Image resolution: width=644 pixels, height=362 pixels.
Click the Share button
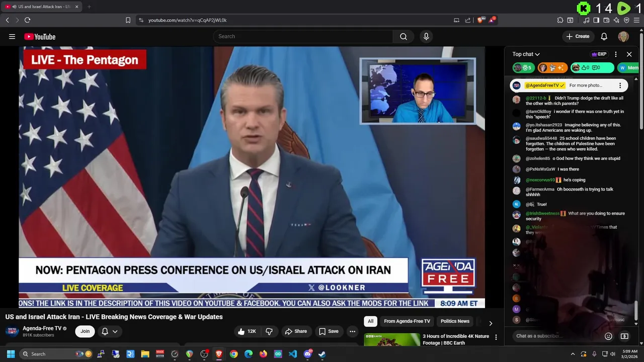click(295, 331)
